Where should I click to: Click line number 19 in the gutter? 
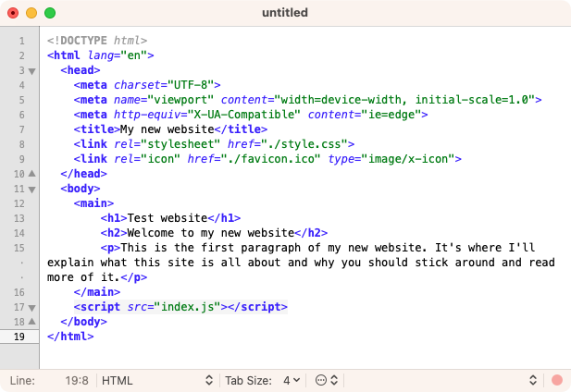click(x=19, y=337)
